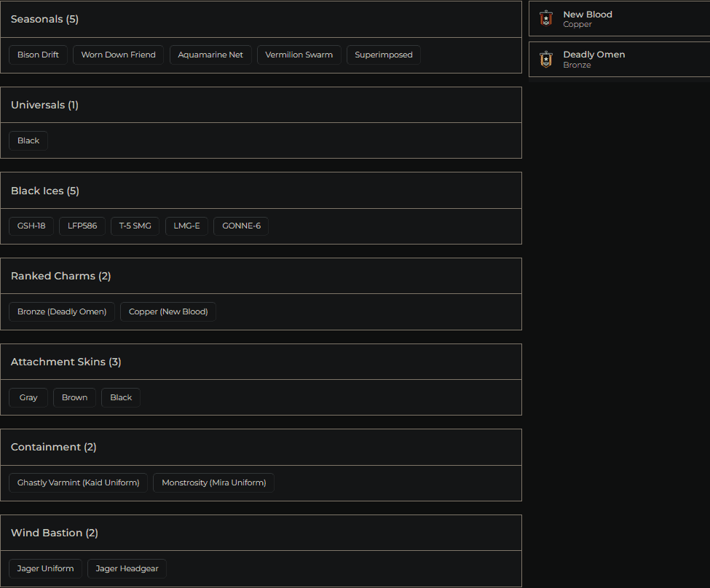This screenshot has width=710, height=588.
Task: Select the Bison Drift seasonal tag
Action: 39,55
